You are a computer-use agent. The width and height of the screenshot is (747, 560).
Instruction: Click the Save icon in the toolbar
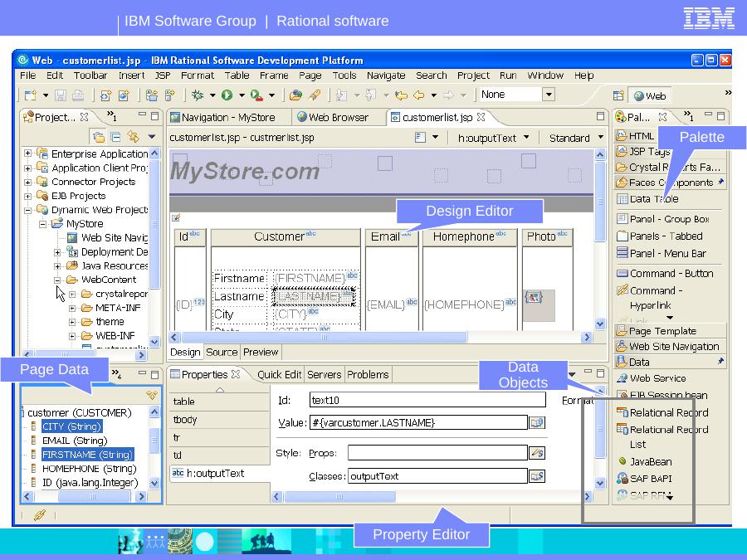60,95
